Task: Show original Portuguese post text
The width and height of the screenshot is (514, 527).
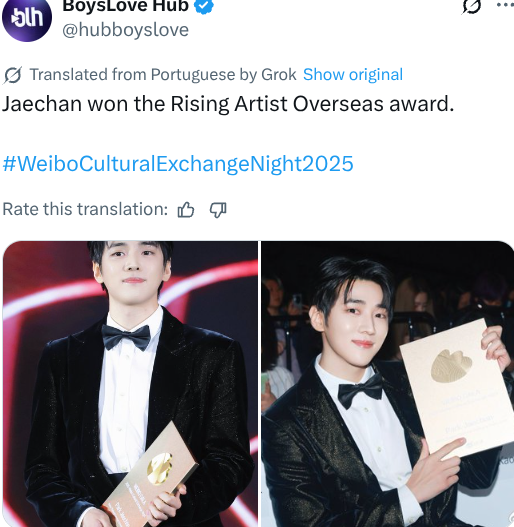Action: point(353,74)
